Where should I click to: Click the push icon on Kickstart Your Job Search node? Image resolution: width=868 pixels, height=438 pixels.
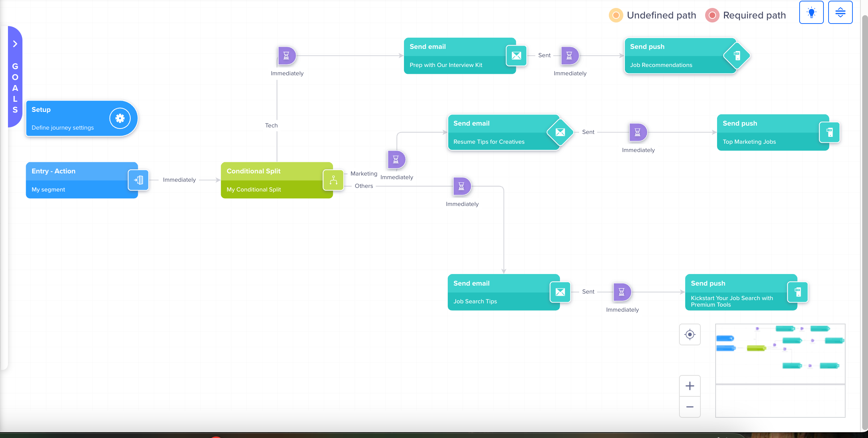click(x=798, y=292)
